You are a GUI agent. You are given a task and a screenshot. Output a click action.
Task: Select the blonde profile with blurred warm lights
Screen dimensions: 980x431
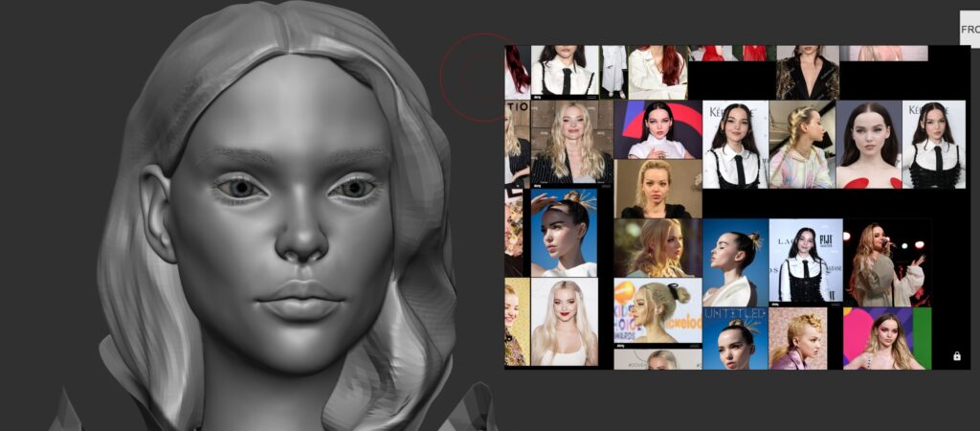[657, 248]
